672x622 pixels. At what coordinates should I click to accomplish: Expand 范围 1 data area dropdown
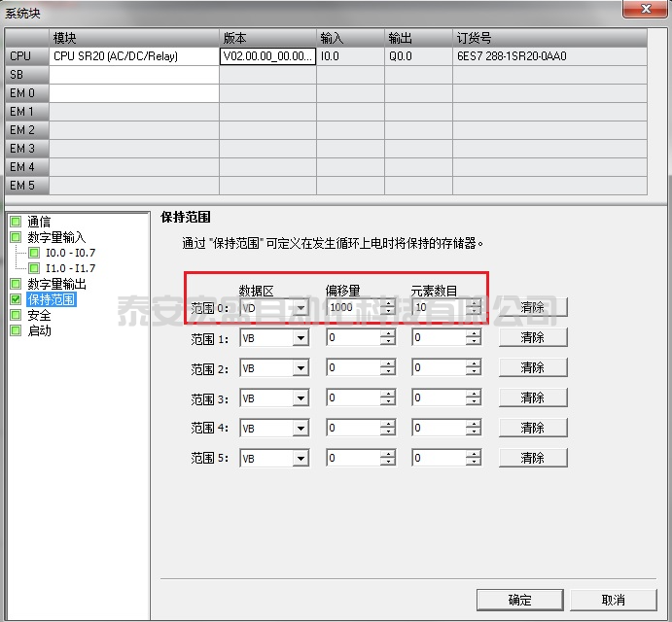[301, 338]
